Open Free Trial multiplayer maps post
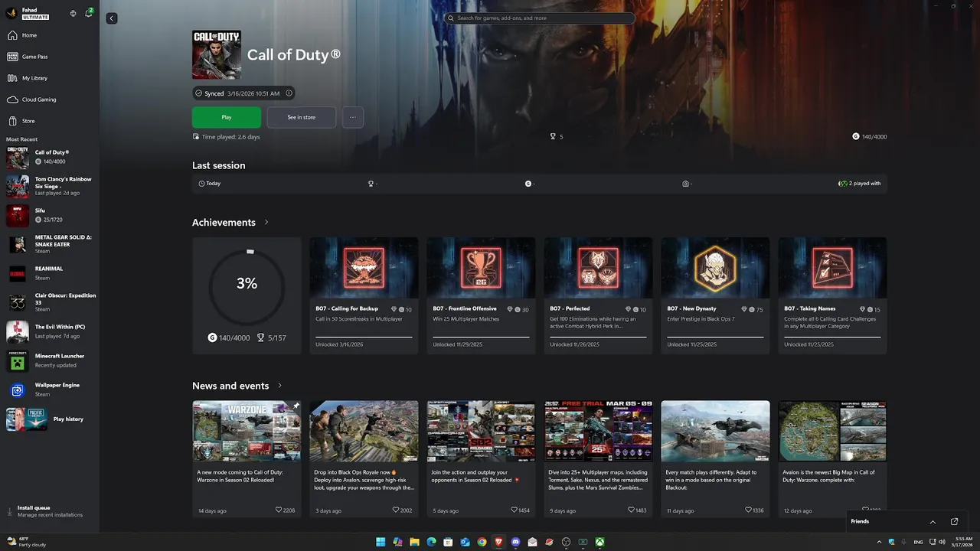The height and width of the screenshot is (551, 980). [x=598, y=458]
